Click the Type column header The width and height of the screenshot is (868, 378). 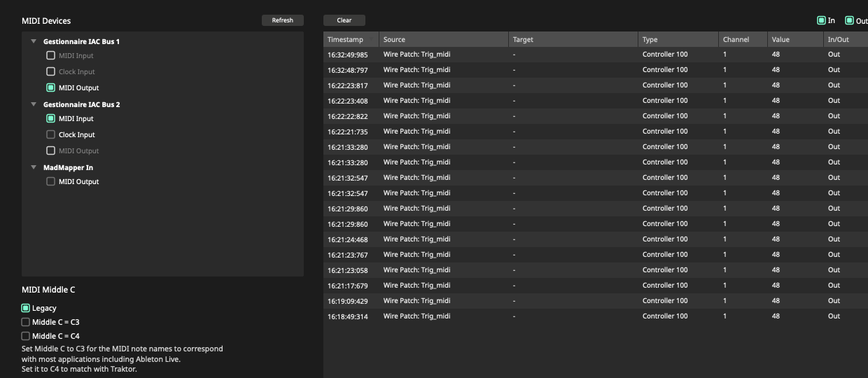coord(678,39)
